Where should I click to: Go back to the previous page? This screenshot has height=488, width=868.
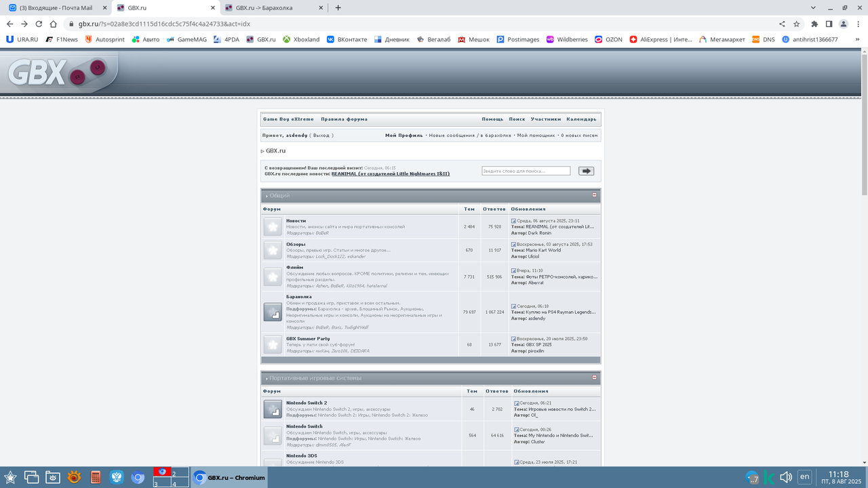[x=9, y=24]
